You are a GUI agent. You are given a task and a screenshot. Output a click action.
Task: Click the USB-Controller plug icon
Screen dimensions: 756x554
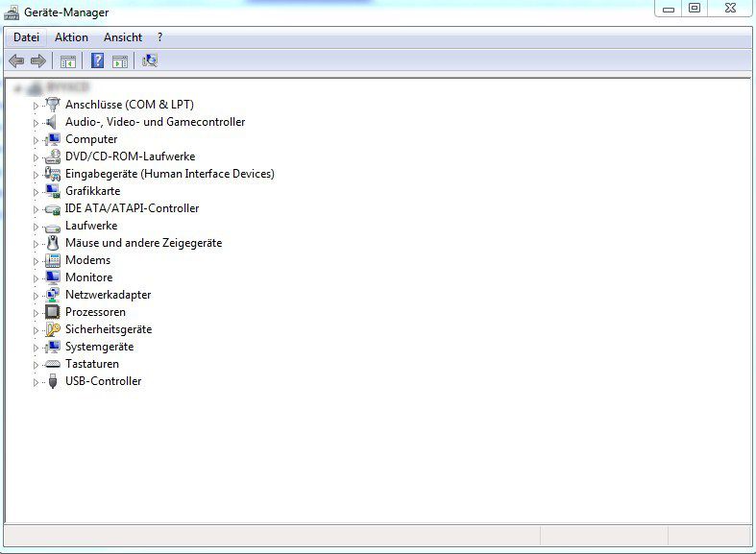coord(53,381)
